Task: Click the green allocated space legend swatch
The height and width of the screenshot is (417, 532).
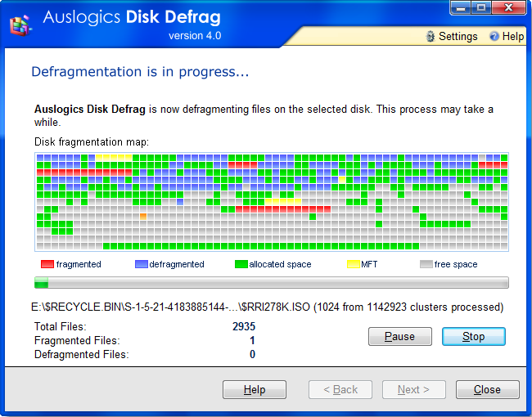Action: (x=241, y=264)
